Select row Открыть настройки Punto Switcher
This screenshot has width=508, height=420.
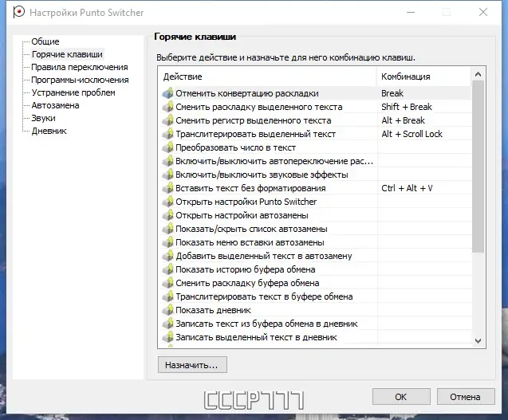coord(315,202)
